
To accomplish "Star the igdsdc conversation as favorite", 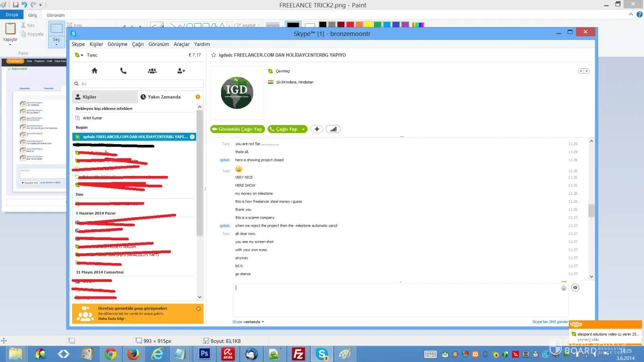I will tap(214, 55).
